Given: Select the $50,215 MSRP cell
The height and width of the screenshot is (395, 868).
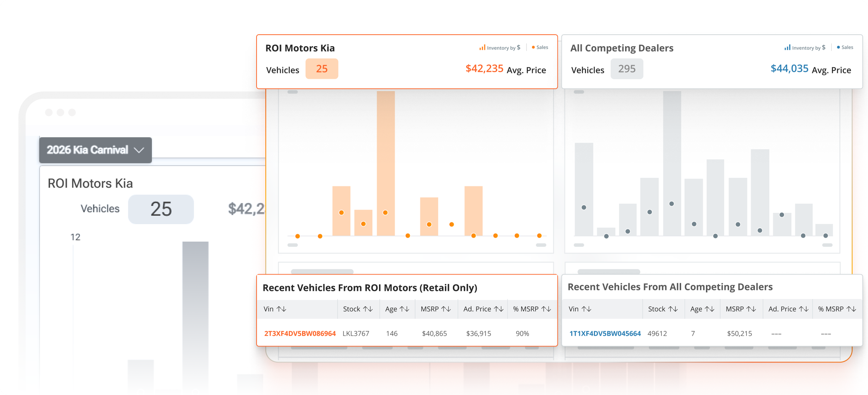Looking at the screenshot, I should 740,333.
